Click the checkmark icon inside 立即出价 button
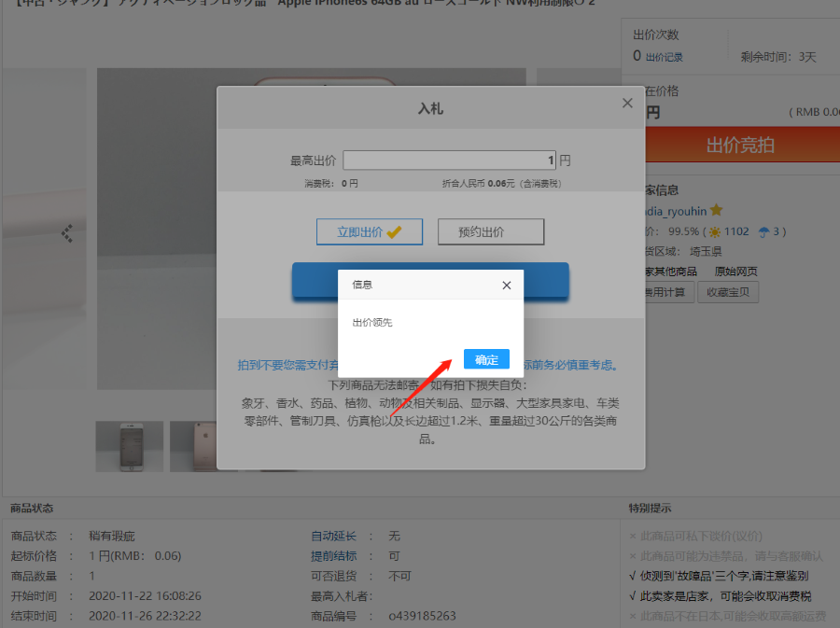840x628 pixels. tap(397, 231)
